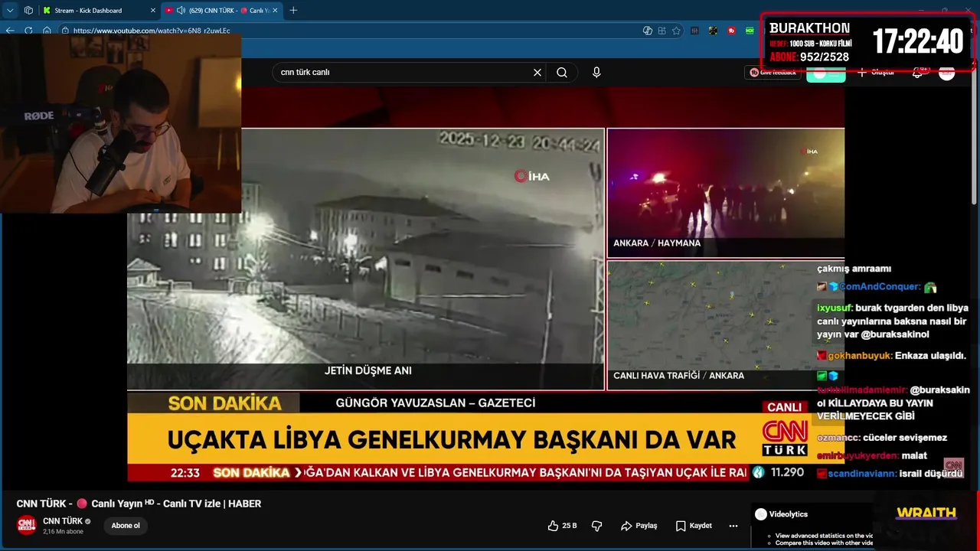Screen dimensions: 980x551
Task: Open YouTube notifications bell
Action: 917,72
